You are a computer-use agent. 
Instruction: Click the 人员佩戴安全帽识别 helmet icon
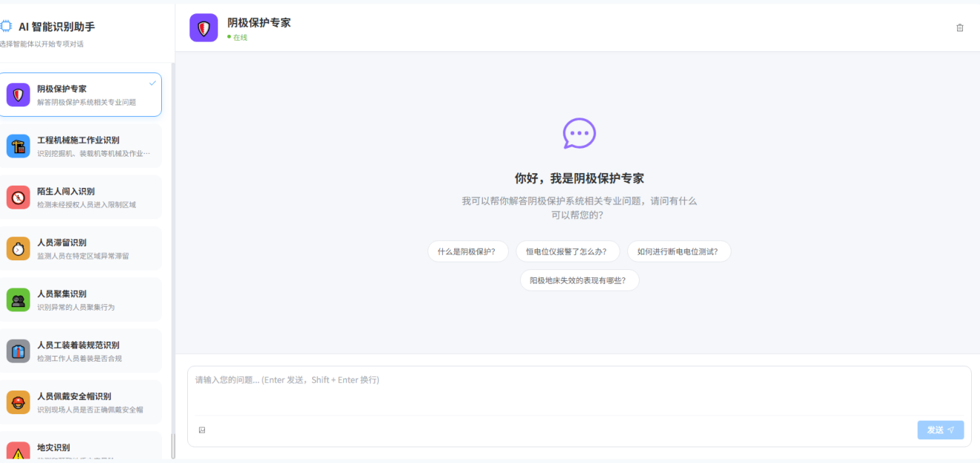pos(18,402)
